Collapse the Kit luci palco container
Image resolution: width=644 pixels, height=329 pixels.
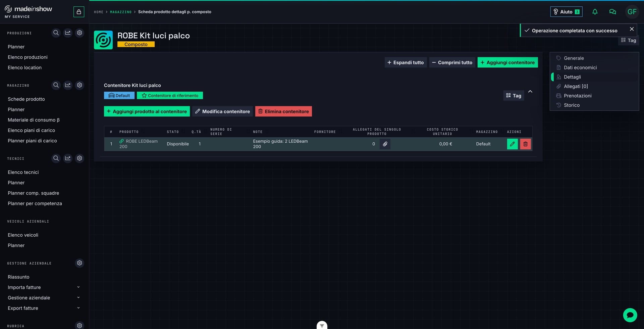click(x=530, y=92)
